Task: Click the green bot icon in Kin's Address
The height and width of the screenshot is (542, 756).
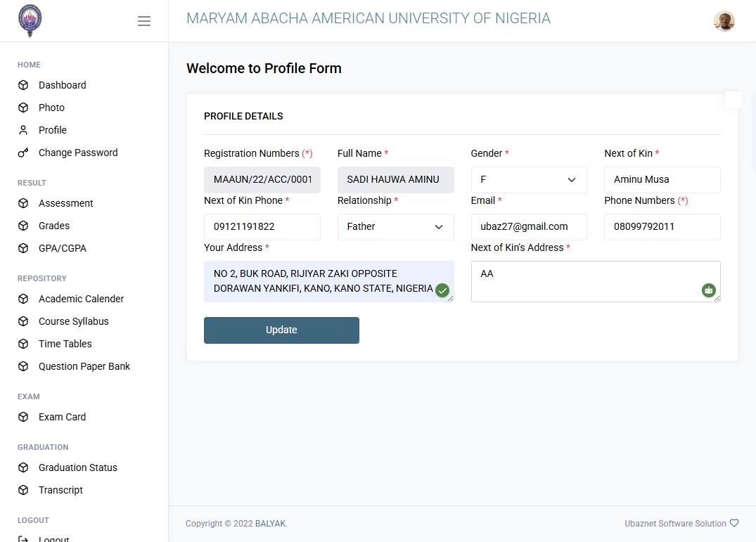Action: [x=708, y=290]
